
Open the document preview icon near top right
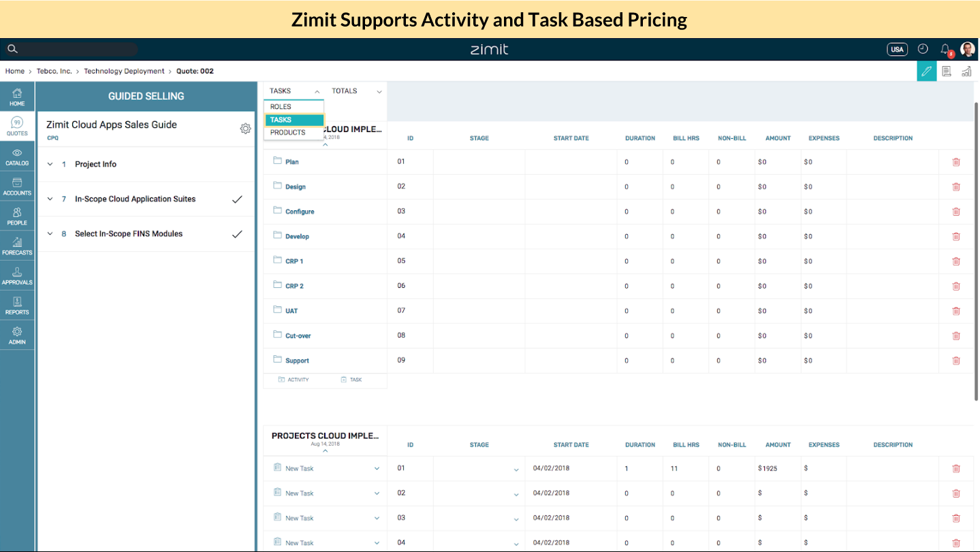(x=947, y=71)
